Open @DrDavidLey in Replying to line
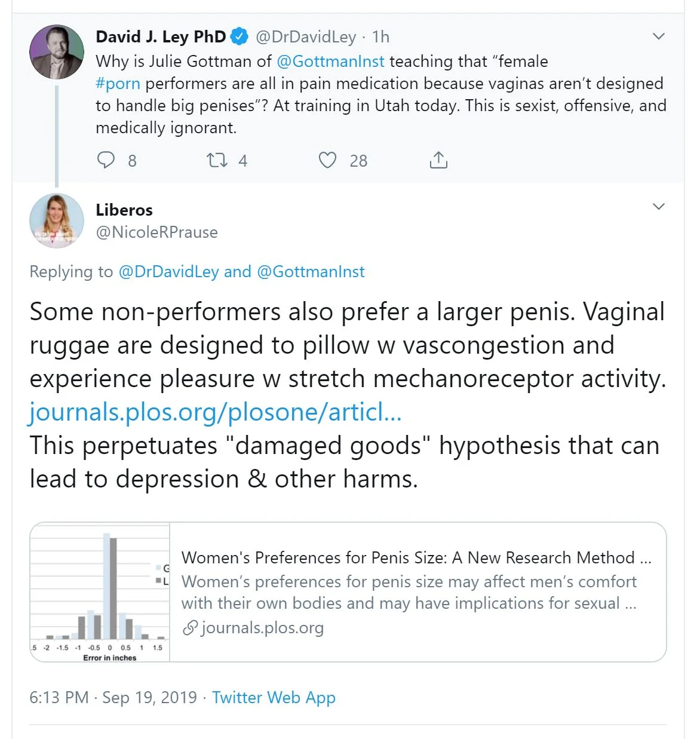Viewport: 700px width, 739px height. click(168, 272)
